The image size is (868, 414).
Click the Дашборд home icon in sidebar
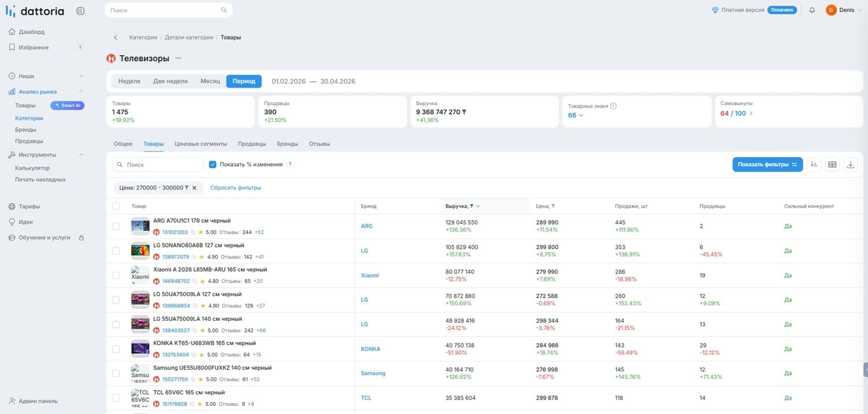pyautogui.click(x=12, y=32)
